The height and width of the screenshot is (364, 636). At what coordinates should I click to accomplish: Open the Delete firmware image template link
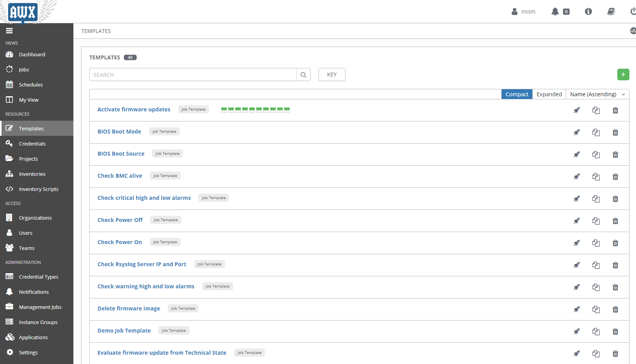[129, 309]
